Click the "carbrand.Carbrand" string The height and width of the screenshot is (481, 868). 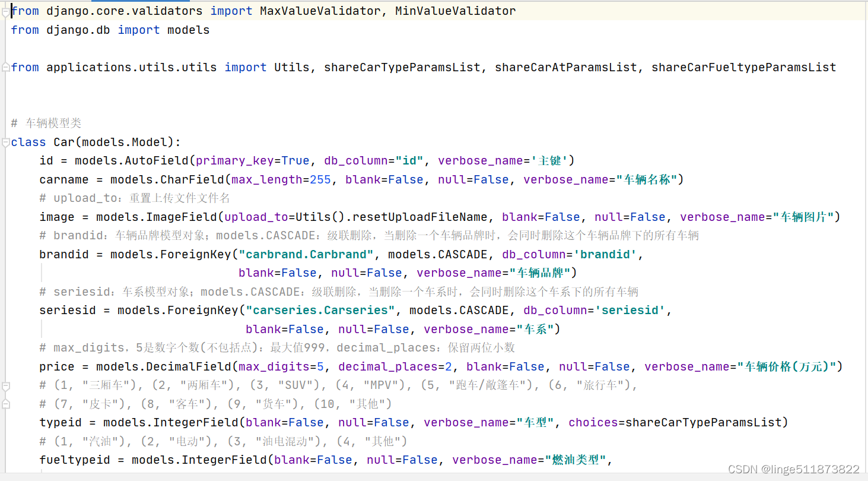[x=306, y=254]
